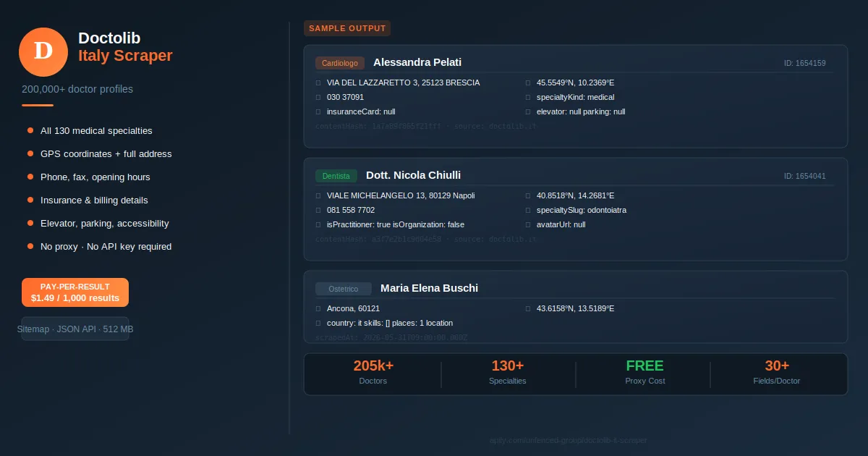Screen dimensions: 868x456
Task: Click the Cardiologo specialty tag
Action: click(340, 63)
